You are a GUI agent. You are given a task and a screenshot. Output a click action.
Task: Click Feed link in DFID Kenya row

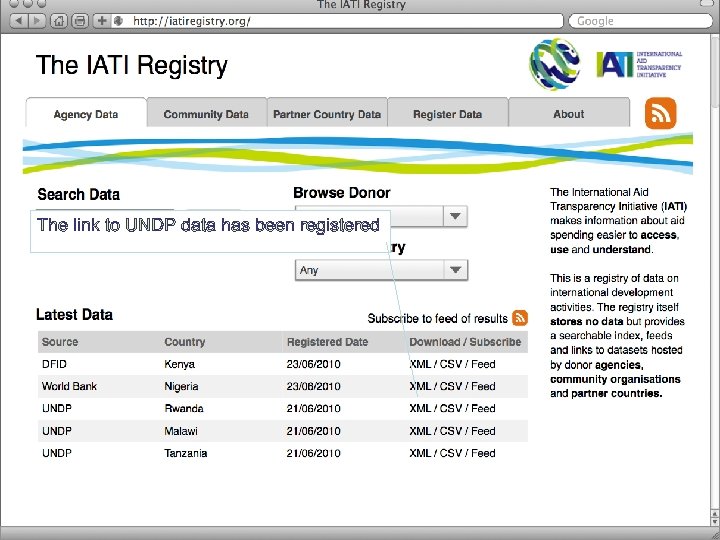[483, 364]
